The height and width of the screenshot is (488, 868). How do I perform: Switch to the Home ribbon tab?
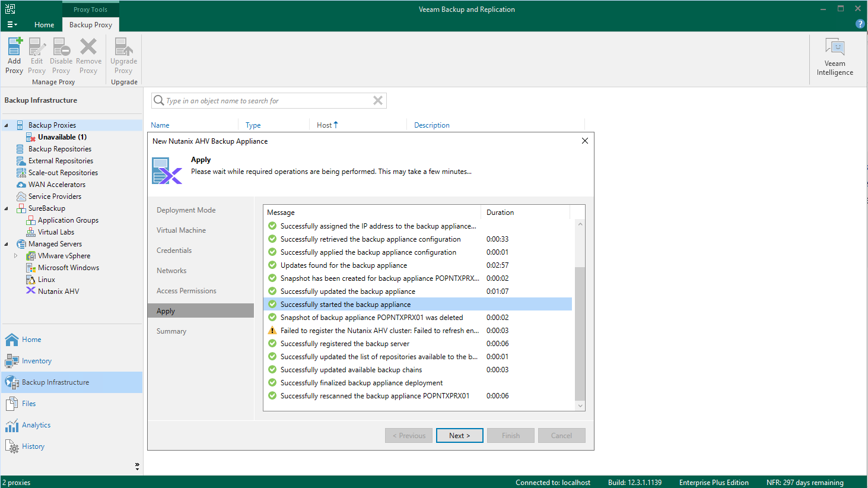coord(44,24)
